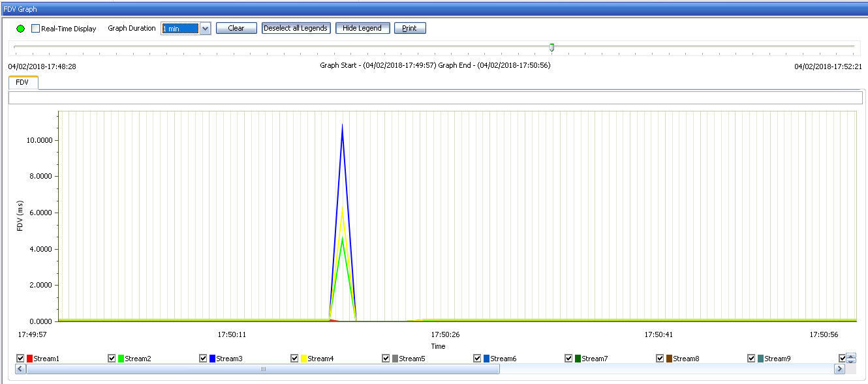
Task: Enable the Real-Time Display checkbox
Action: [35, 29]
